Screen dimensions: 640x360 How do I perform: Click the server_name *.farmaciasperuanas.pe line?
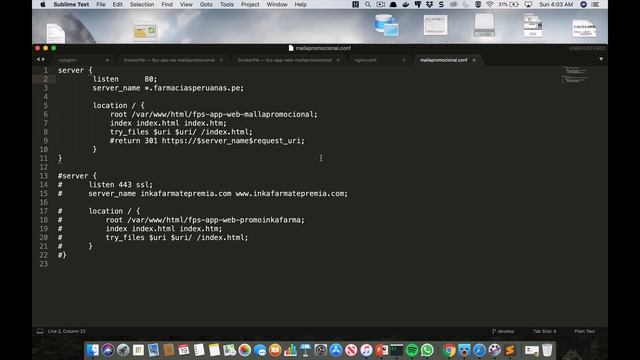tap(168, 88)
